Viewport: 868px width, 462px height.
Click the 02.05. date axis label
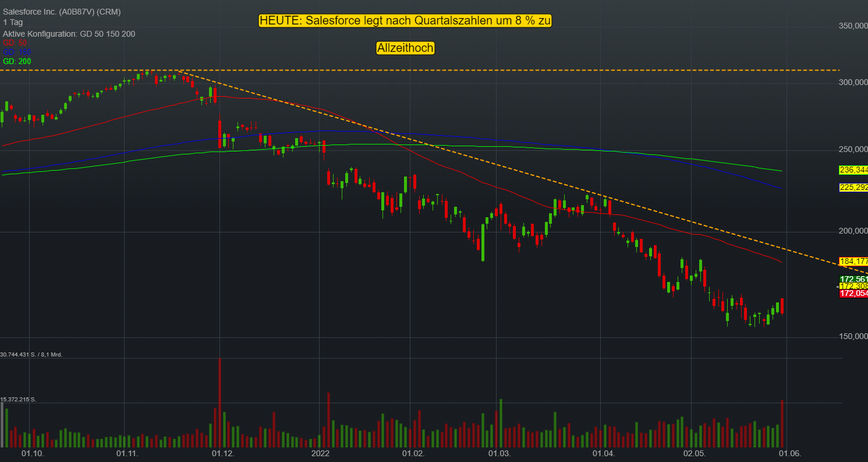coord(695,453)
